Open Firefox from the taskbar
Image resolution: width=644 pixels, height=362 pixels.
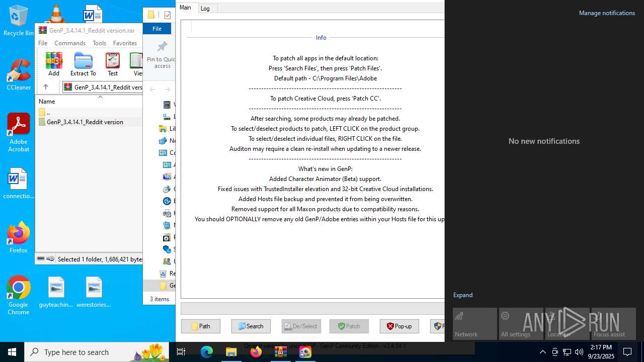256,352
